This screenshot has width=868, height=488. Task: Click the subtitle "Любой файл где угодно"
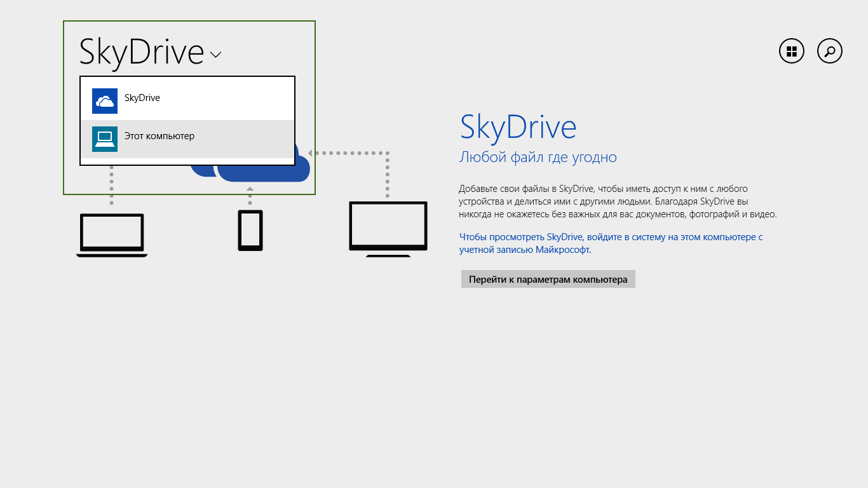coord(538,157)
